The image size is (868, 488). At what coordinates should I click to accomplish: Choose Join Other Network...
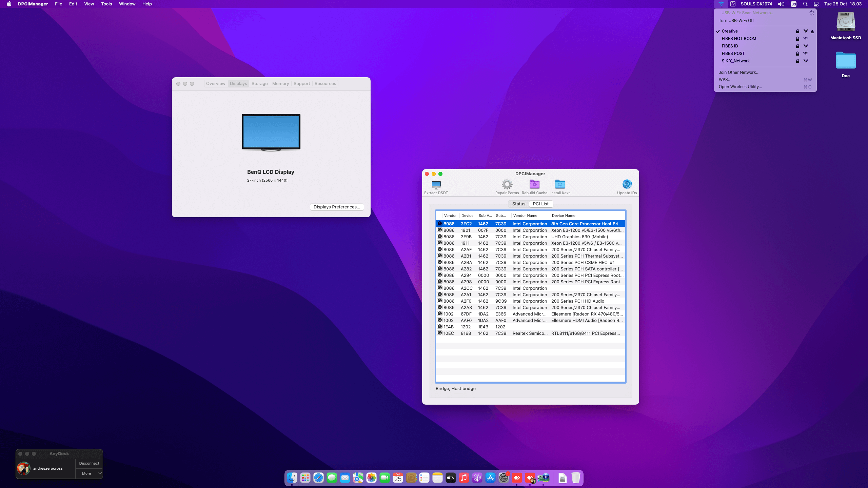[765, 73]
